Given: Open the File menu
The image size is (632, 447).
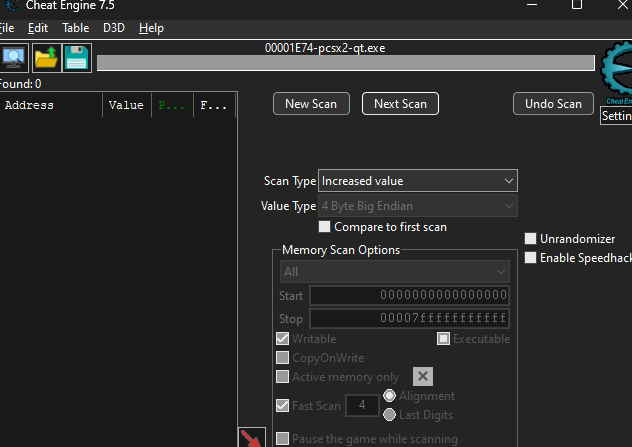Looking at the screenshot, I should point(7,28).
